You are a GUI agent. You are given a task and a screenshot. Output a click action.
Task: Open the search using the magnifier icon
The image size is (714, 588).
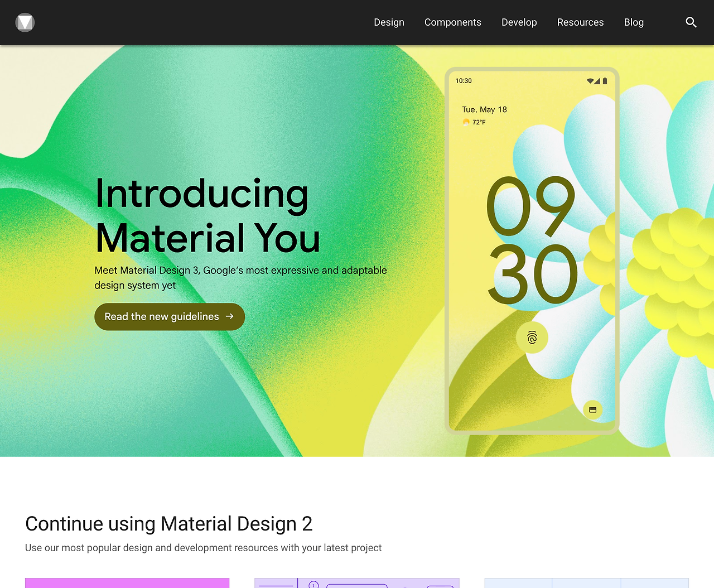click(691, 22)
